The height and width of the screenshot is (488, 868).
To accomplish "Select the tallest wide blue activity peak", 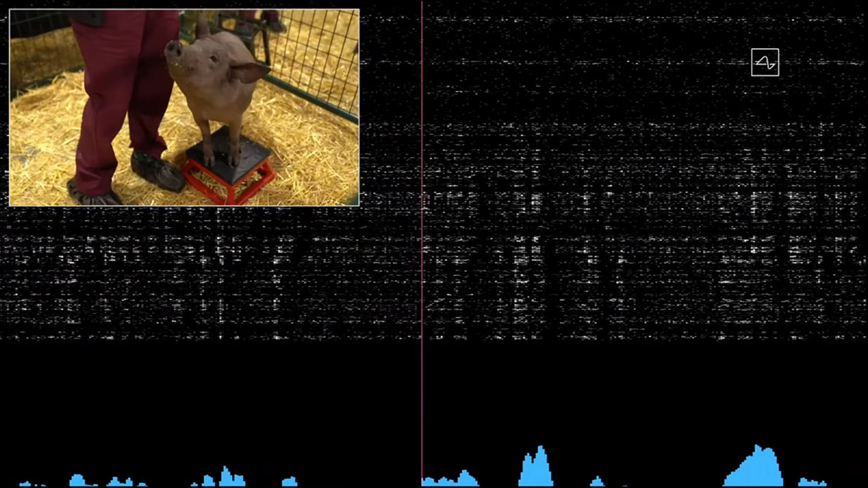I will (753, 466).
